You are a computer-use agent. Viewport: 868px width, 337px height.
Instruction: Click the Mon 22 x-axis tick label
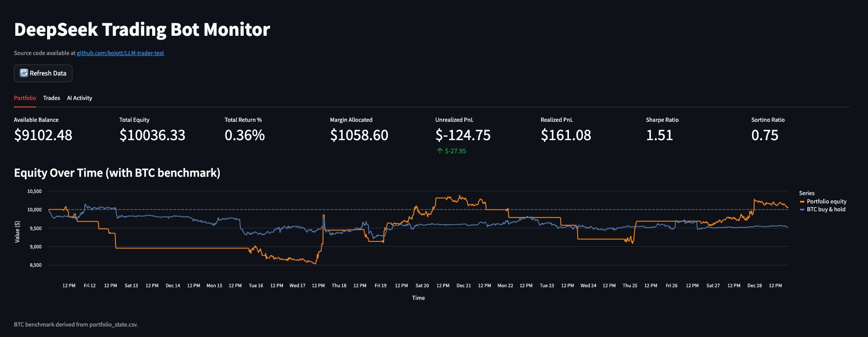pyautogui.click(x=505, y=285)
